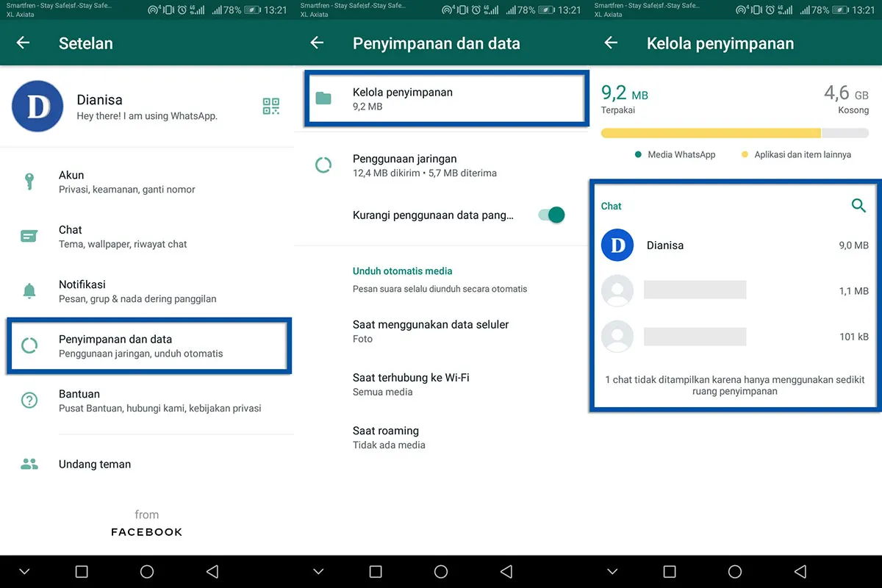
Task: Show Dianisa's QR code
Action: [x=271, y=106]
